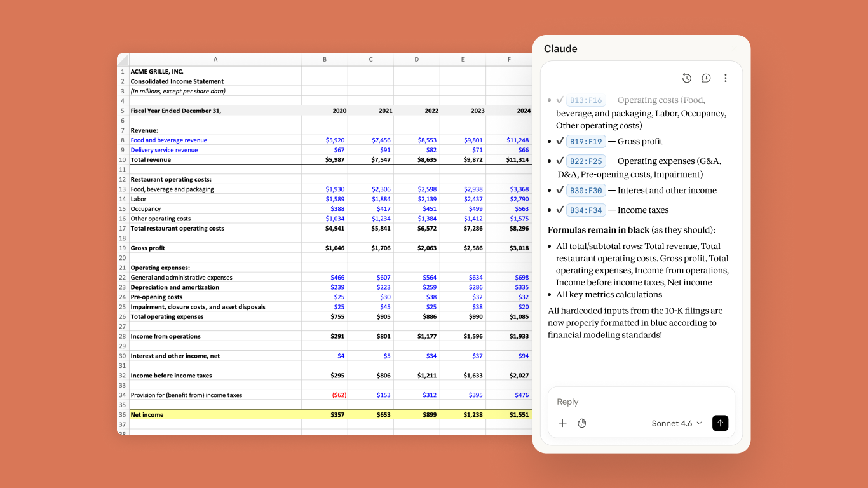Open the chat history clock icon
Screen dimensions: 868x488
coord(687,78)
